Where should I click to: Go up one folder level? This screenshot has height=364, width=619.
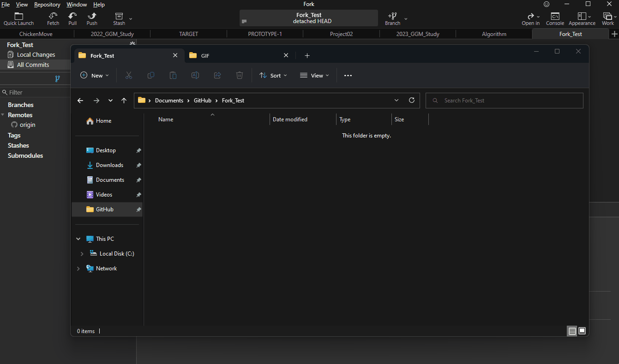coord(124,101)
